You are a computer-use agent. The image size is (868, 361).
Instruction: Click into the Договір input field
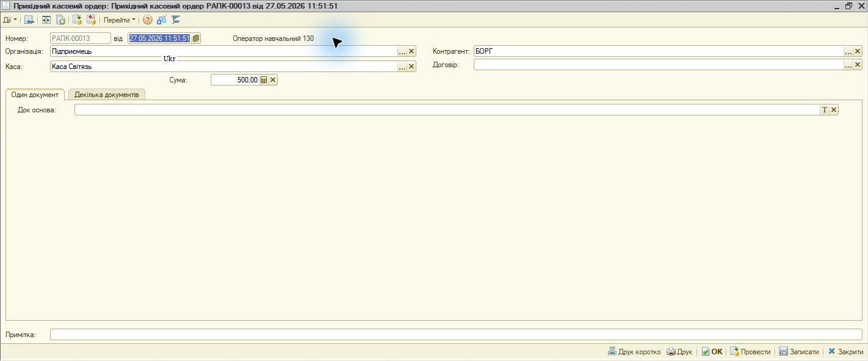tap(659, 65)
